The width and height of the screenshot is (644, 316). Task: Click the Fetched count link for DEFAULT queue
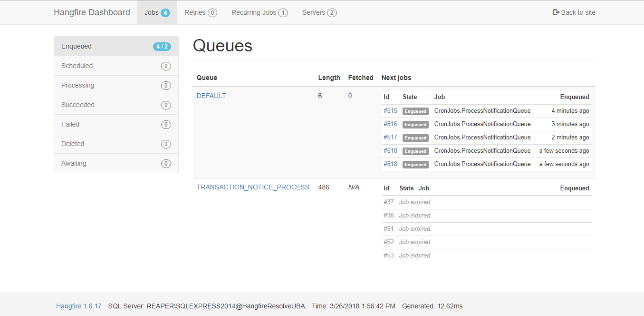click(350, 95)
